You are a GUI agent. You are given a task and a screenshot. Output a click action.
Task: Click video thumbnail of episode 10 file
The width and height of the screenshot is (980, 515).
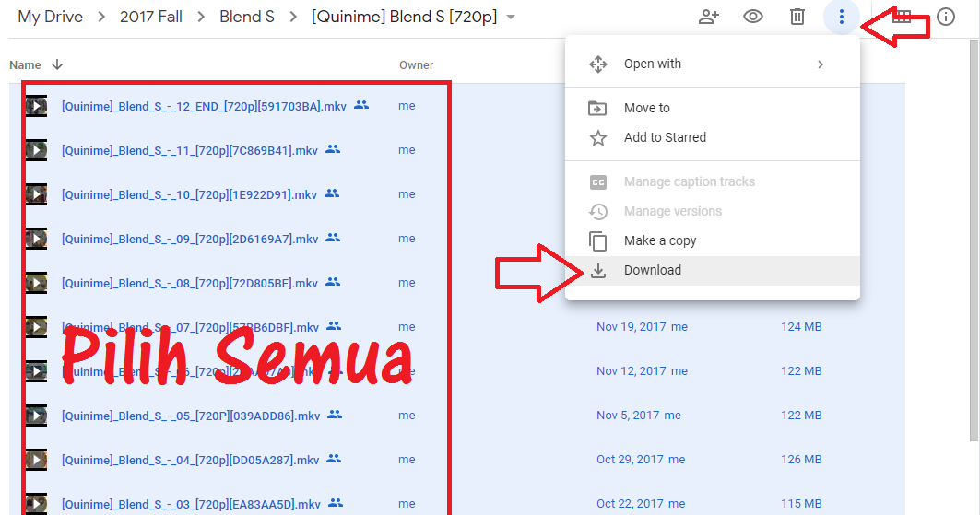[36, 194]
